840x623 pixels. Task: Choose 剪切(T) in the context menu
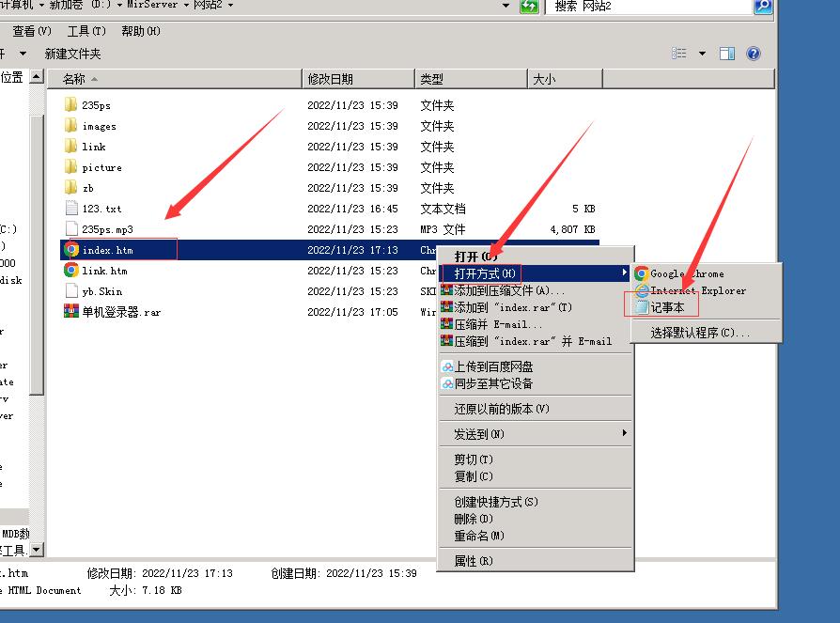click(536, 459)
